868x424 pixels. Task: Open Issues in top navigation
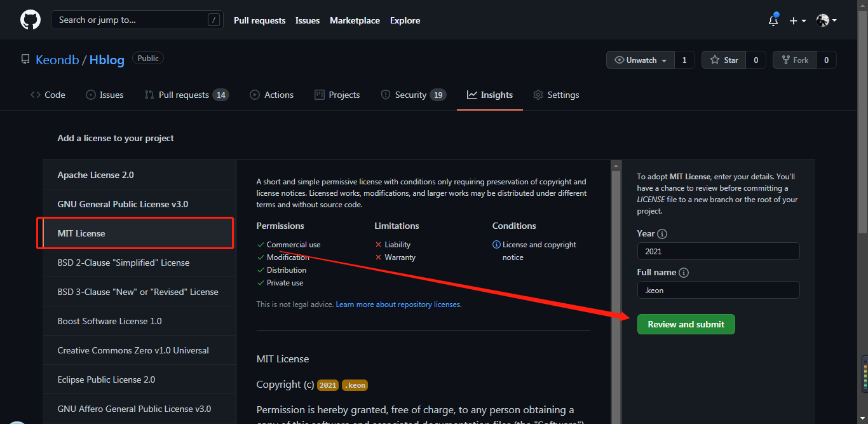click(x=308, y=20)
